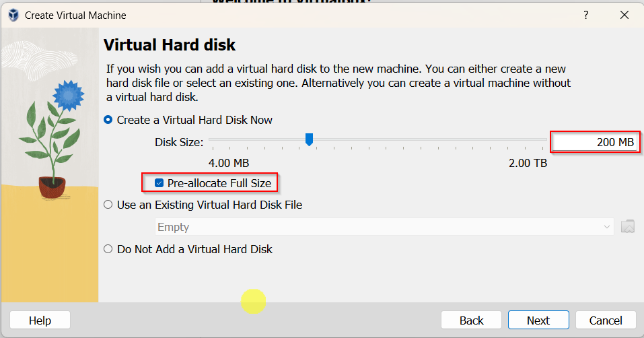This screenshot has height=338, width=644.
Task: Uncheck the Pre-allocate Full Size checkbox
Action: click(x=159, y=182)
